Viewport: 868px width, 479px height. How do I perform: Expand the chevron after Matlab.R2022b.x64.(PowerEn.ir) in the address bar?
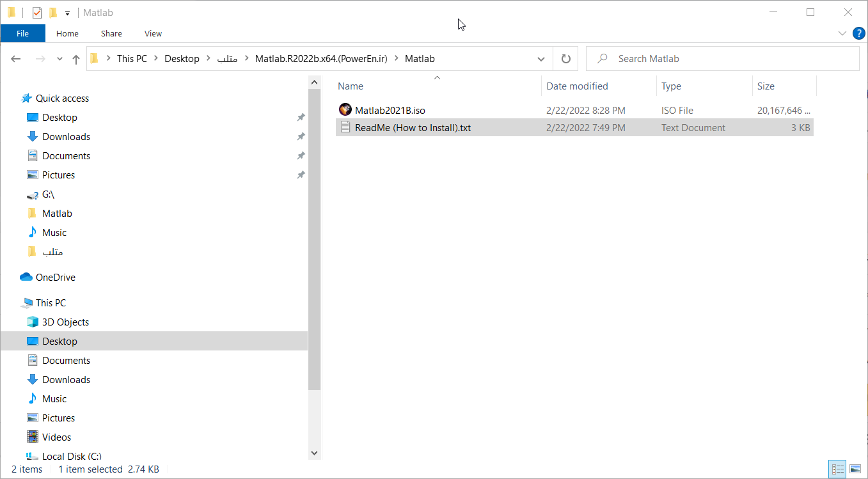coord(396,59)
